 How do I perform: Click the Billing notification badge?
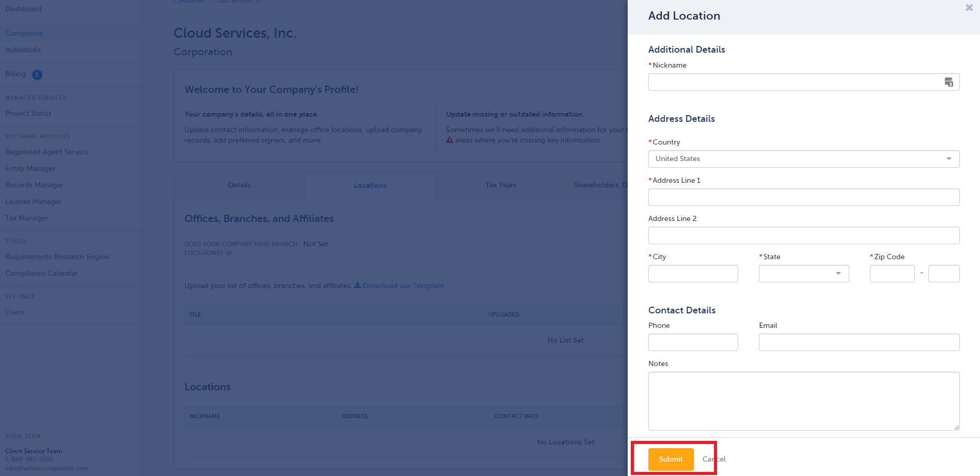(x=37, y=75)
